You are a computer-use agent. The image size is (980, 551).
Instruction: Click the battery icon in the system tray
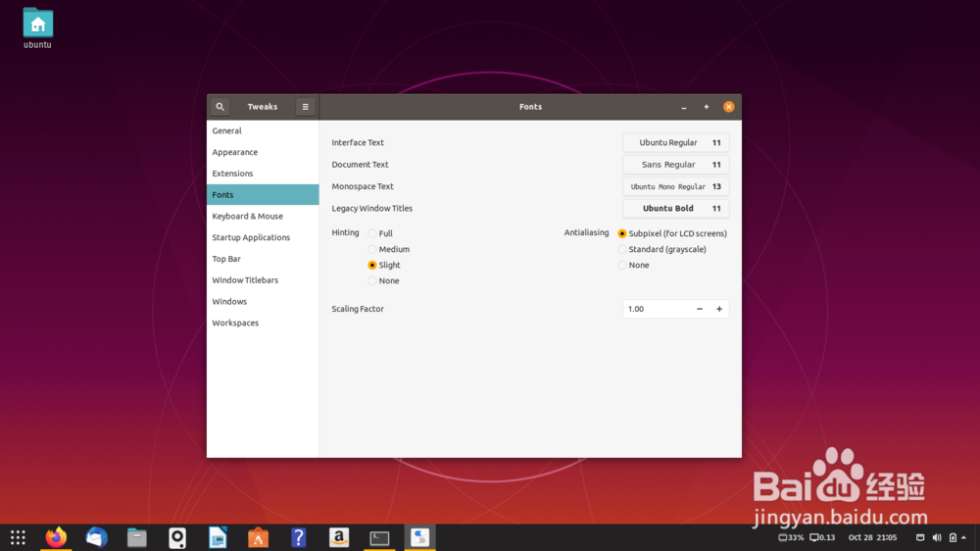pyautogui.click(x=953, y=537)
